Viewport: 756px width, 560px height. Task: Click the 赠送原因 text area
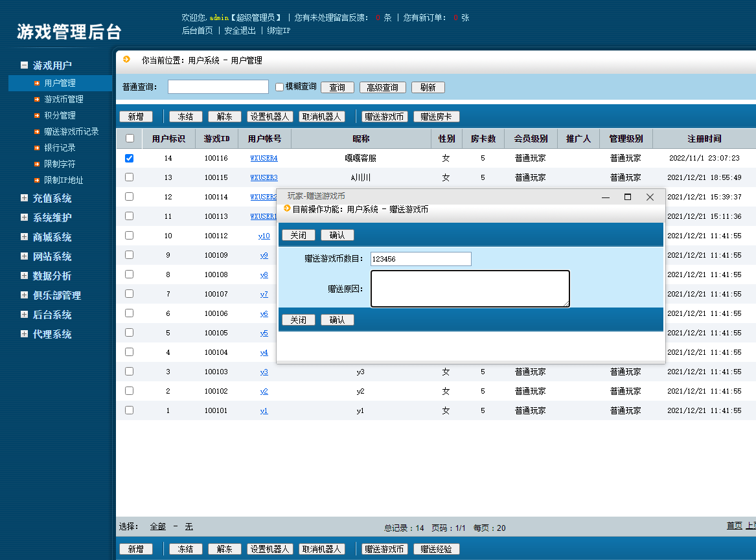click(470, 289)
